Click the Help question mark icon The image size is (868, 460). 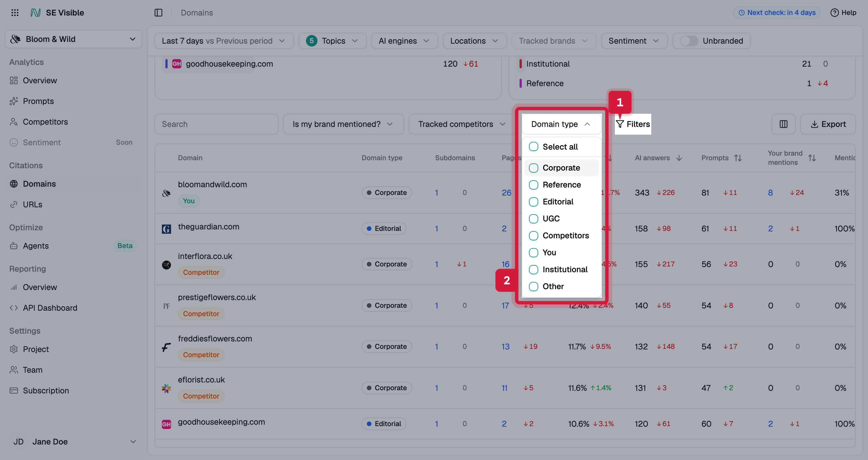pos(834,13)
